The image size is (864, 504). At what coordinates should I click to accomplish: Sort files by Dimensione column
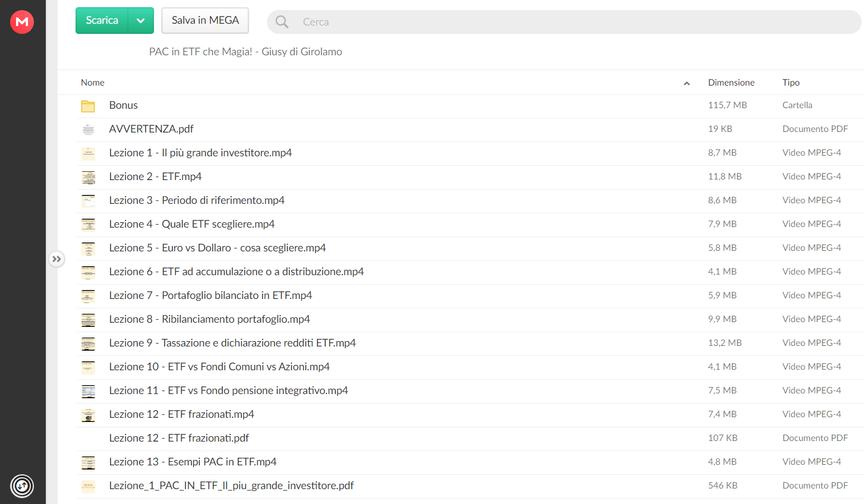coord(731,83)
